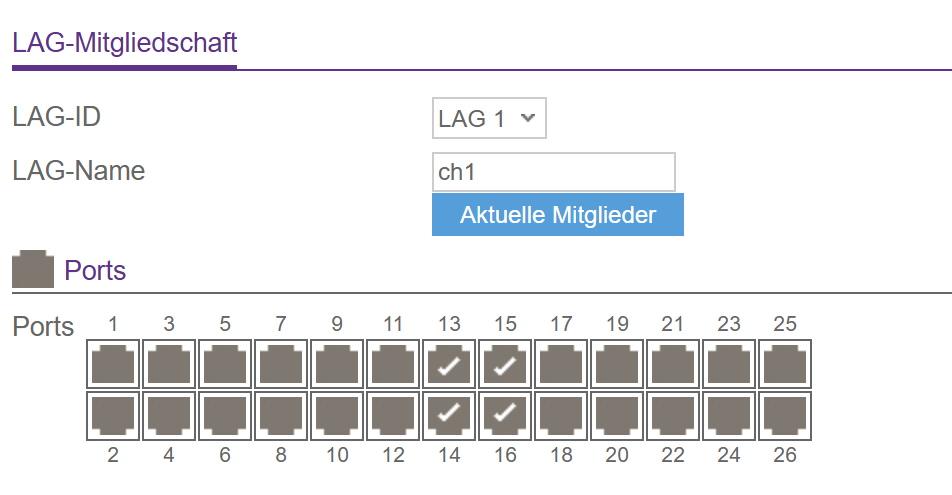Click port 2 in the bottom row
Screen dimensions: 952x495
[113, 415]
